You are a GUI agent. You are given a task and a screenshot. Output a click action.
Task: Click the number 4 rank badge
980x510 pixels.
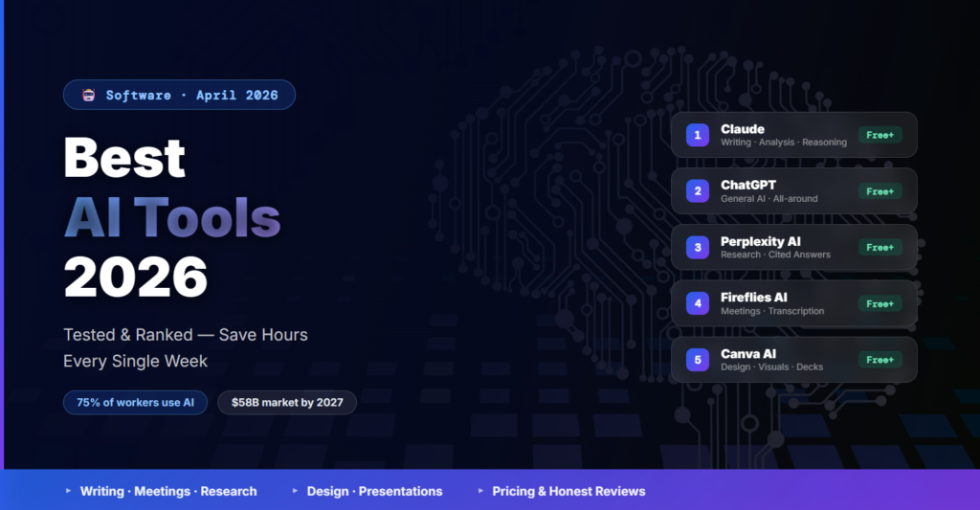(697, 303)
